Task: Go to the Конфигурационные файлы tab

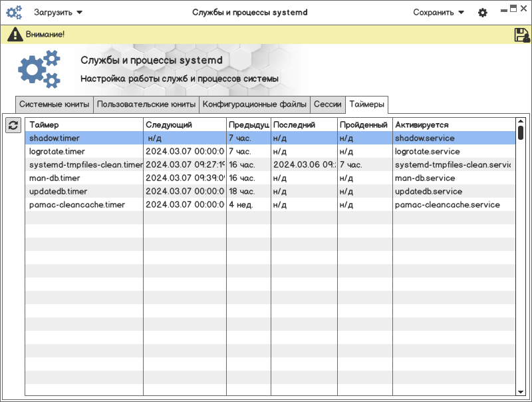Action: tap(255, 104)
